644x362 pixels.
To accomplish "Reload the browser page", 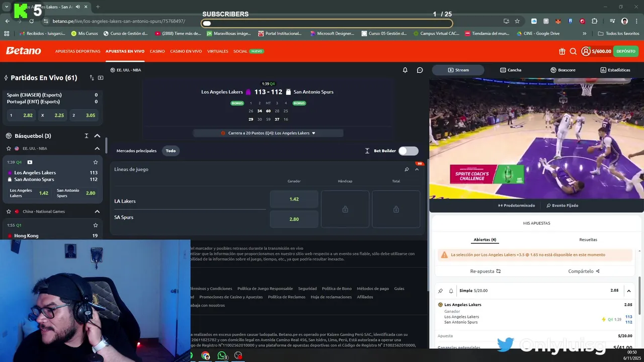I will click(x=31, y=21).
